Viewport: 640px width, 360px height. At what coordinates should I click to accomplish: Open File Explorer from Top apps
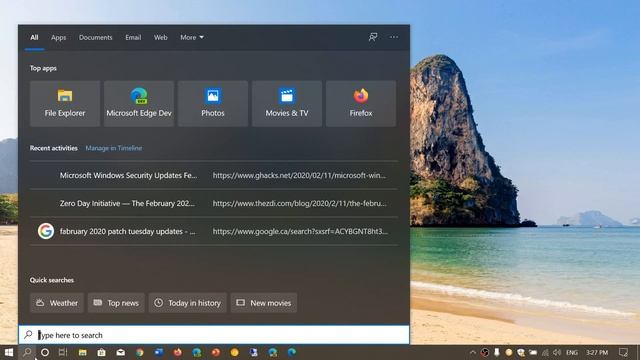click(x=65, y=104)
